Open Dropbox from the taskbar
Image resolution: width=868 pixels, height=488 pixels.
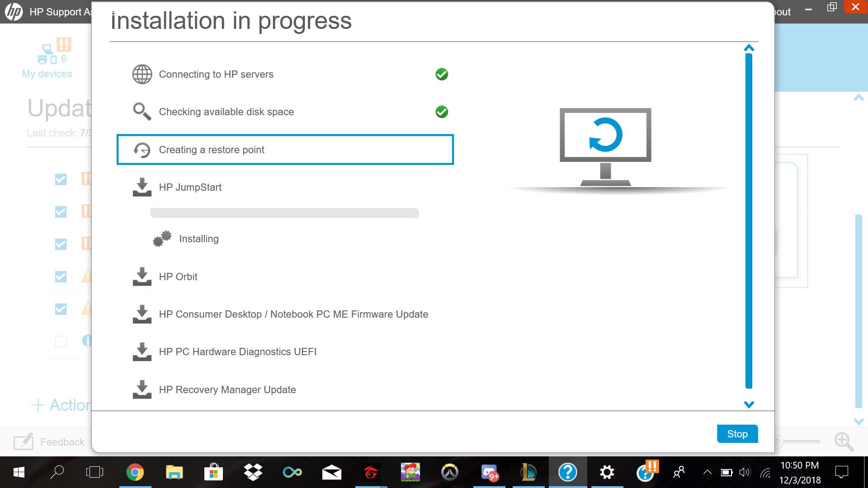point(253,472)
